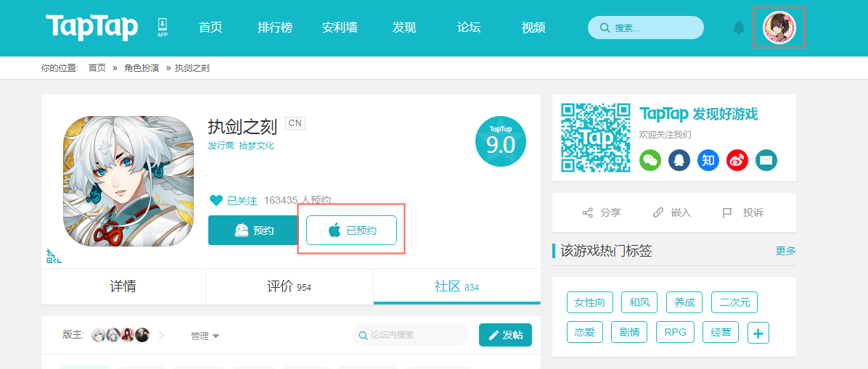The width and height of the screenshot is (868, 369).
Task: Click the 163435 人预约 count text
Action: 298,200
